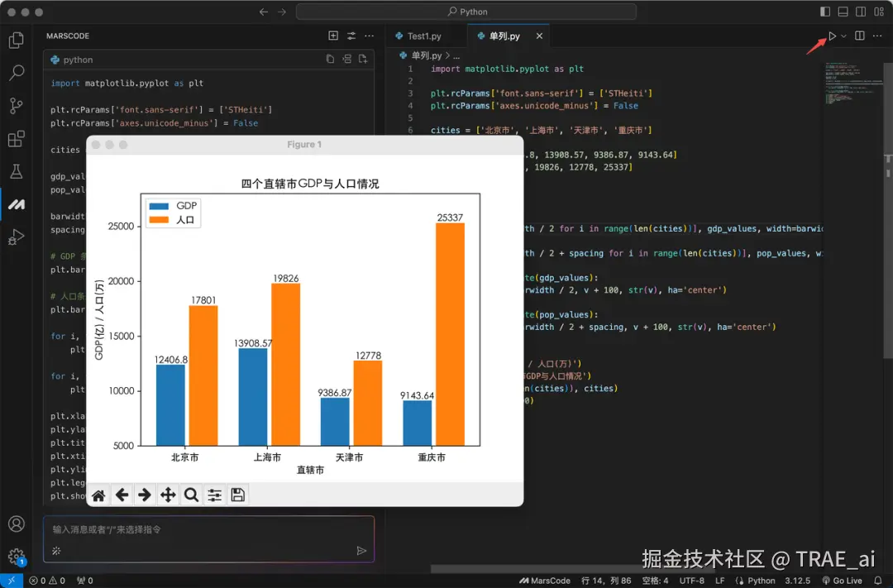Open run options dropdown arrow
Screen dimensions: 893x588
coord(844,36)
